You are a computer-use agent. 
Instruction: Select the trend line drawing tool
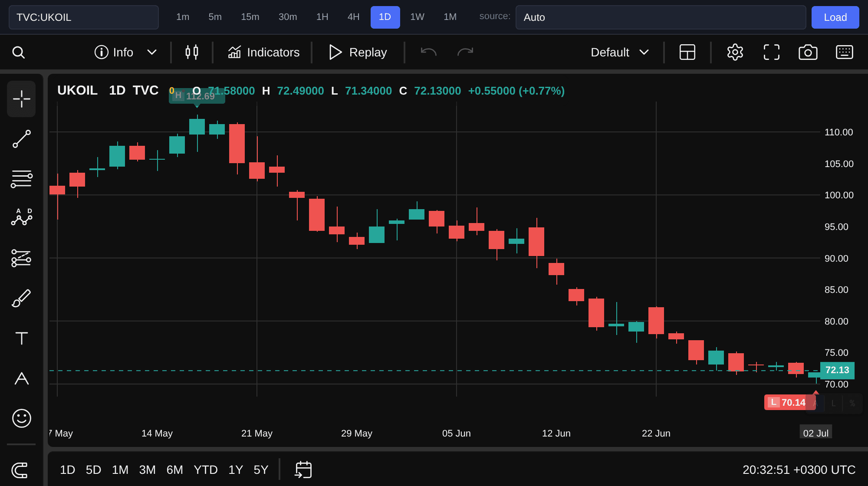click(x=21, y=139)
